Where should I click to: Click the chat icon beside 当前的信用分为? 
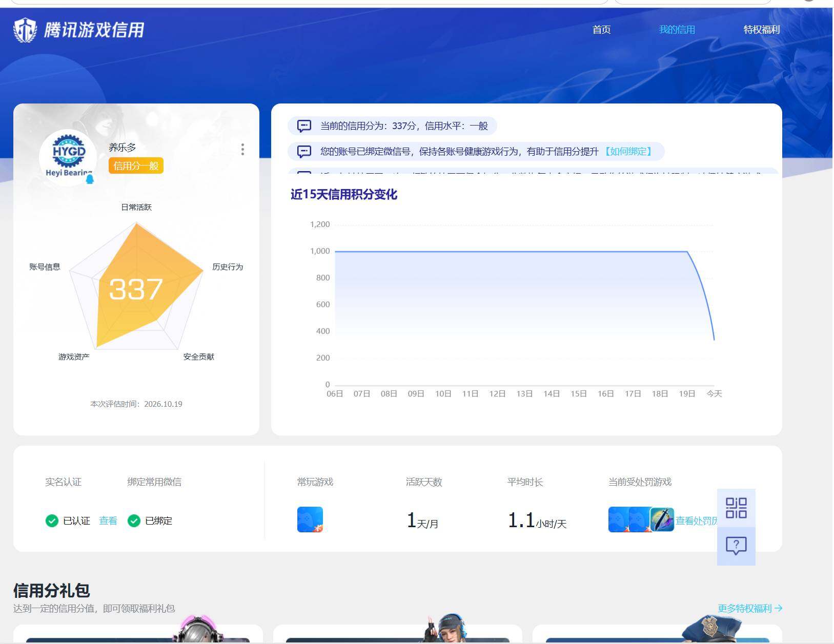pos(304,126)
